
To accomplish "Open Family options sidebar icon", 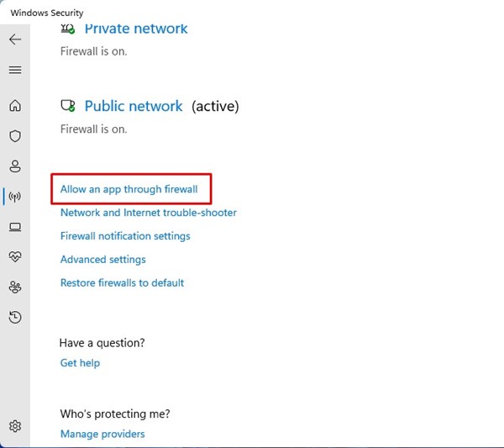I will (x=15, y=287).
